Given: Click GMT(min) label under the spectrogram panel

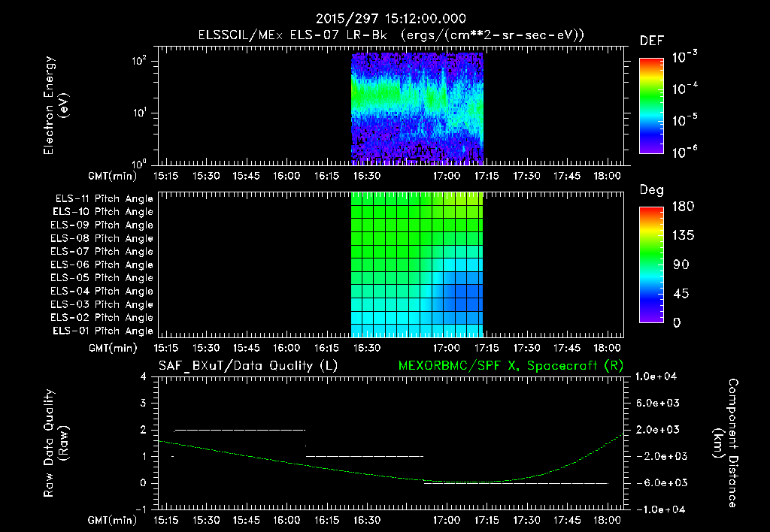Looking at the screenshot, I should point(113,176).
